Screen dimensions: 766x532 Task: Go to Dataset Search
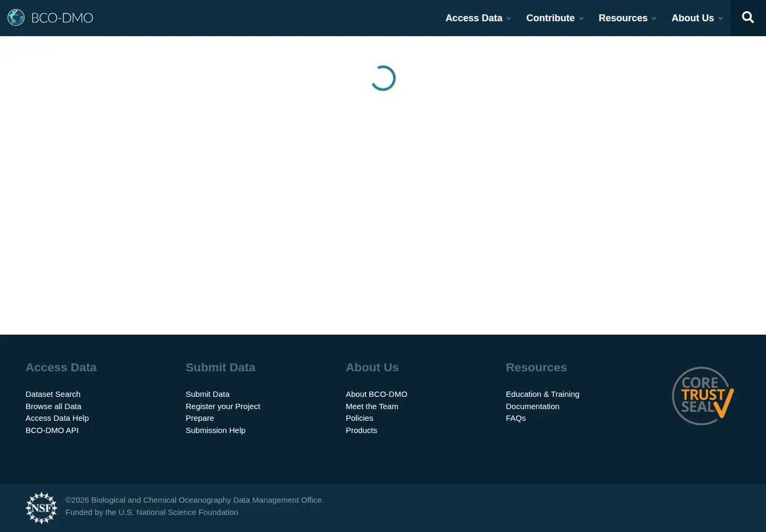click(53, 394)
